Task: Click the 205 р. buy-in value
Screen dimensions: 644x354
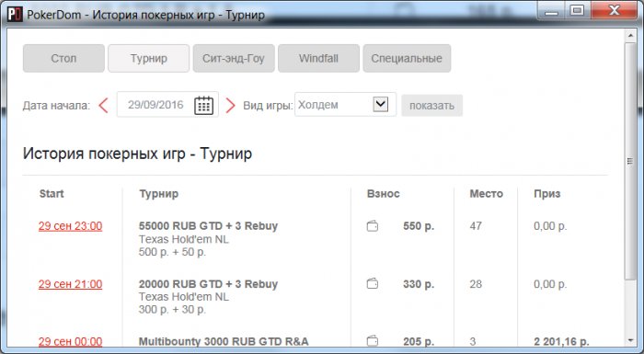Action: pos(419,341)
